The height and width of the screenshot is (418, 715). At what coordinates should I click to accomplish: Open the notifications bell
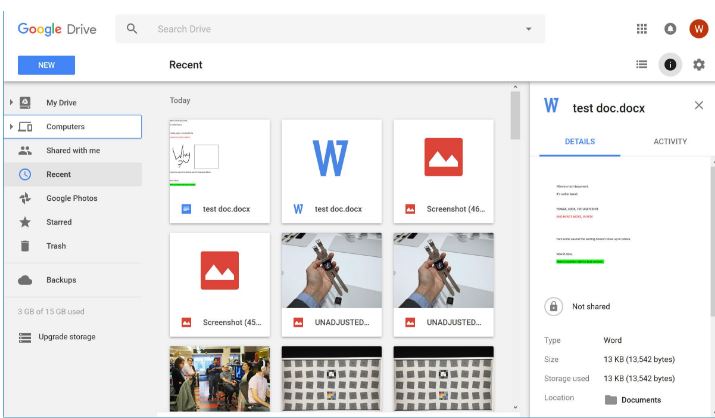coord(670,29)
